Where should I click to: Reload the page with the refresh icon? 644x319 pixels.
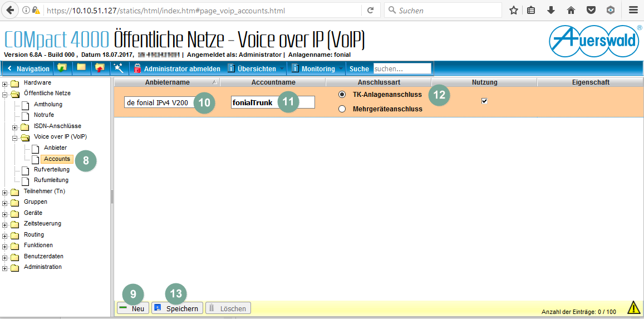371,10
